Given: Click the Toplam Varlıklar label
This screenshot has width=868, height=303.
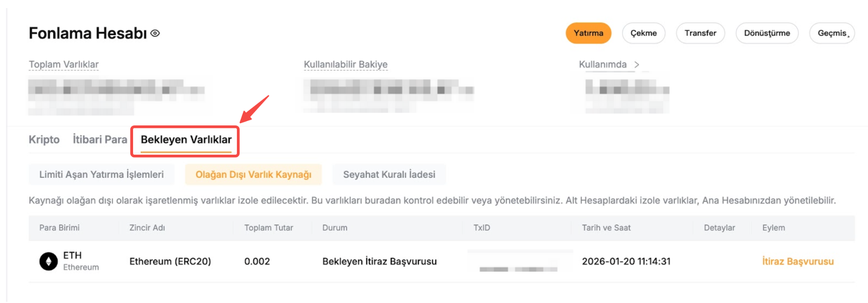Looking at the screenshot, I should coord(64,64).
